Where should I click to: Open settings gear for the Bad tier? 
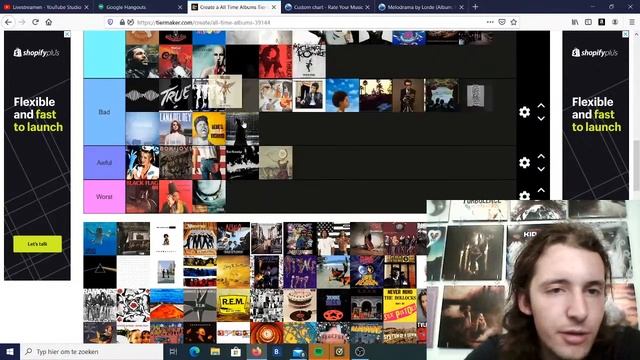coord(524,112)
